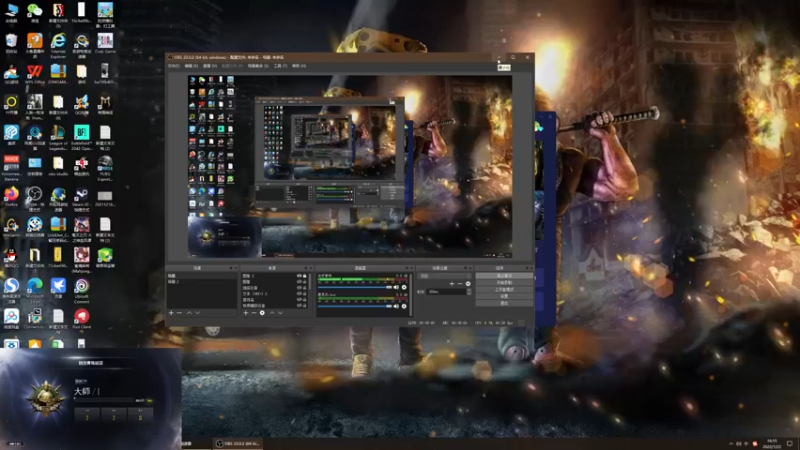Toggle visibility eye of top source row
800x450 pixels.
299,276
